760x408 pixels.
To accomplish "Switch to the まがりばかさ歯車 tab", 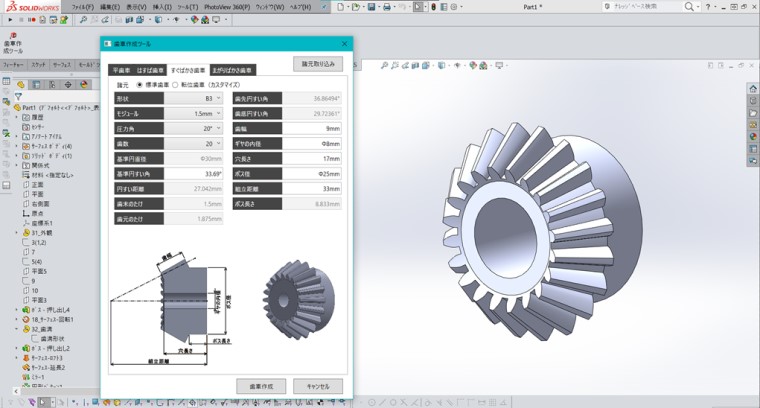I will pyautogui.click(x=232, y=71).
